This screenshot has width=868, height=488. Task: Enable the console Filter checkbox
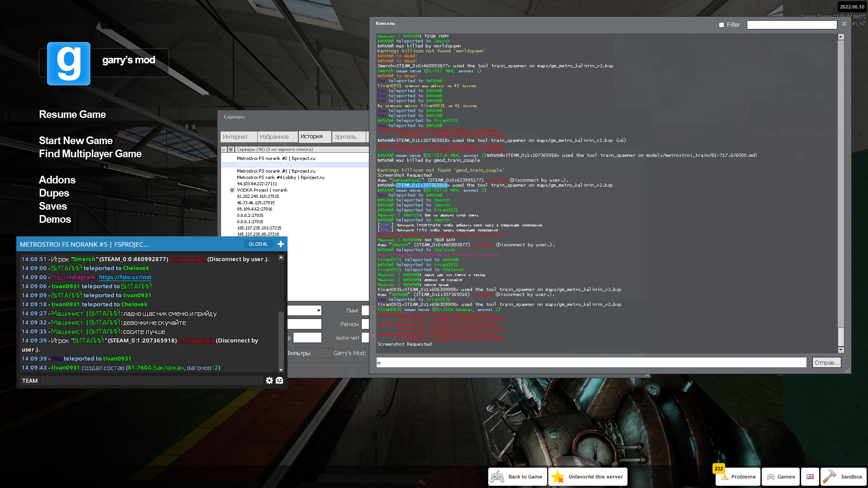pyautogui.click(x=722, y=25)
